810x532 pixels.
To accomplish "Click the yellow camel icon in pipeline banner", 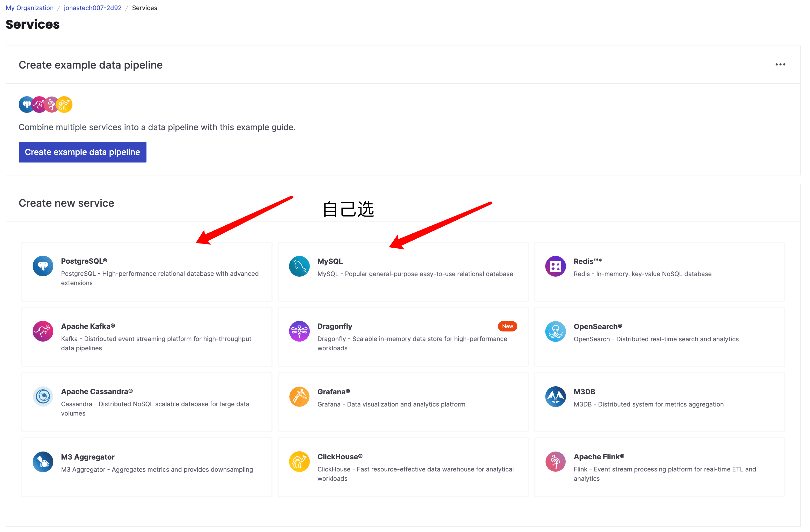I will point(64,105).
